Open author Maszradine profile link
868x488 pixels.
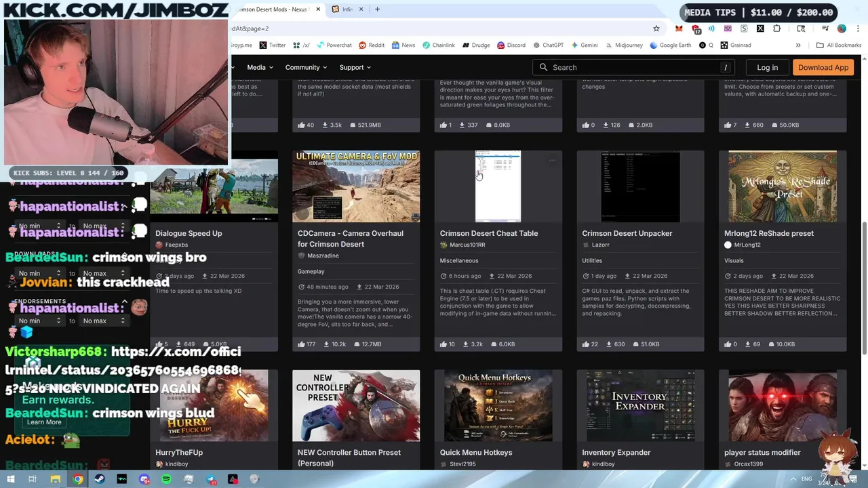[323, 256]
